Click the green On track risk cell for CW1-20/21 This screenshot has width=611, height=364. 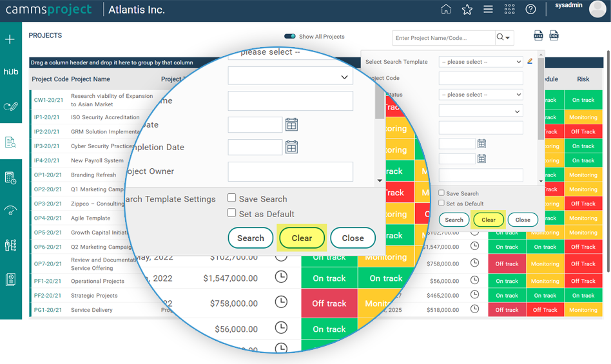coord(583,100)
